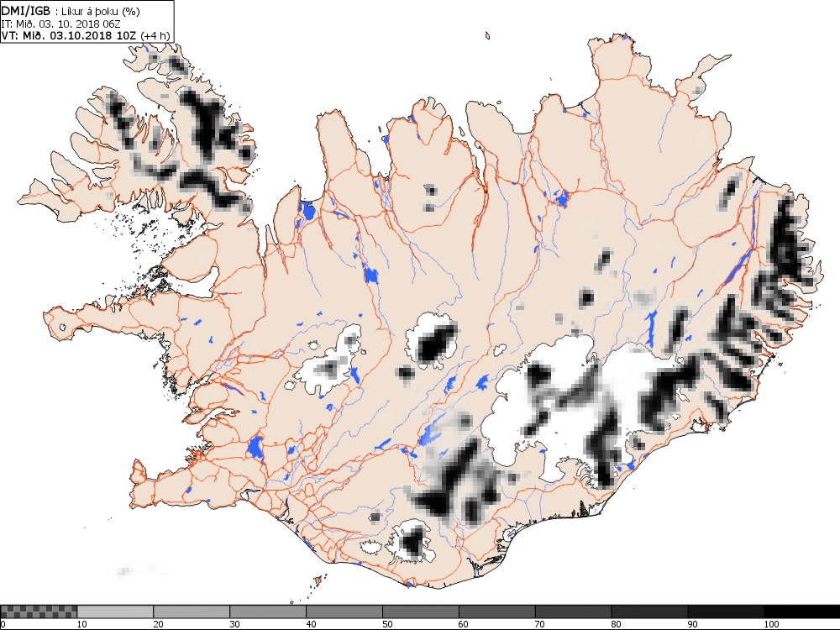The image size is (840, 630).
Task: Select the 'IT: Mið. 03. 10. 2018 06Z' line
Action: [x=60, y=24]
